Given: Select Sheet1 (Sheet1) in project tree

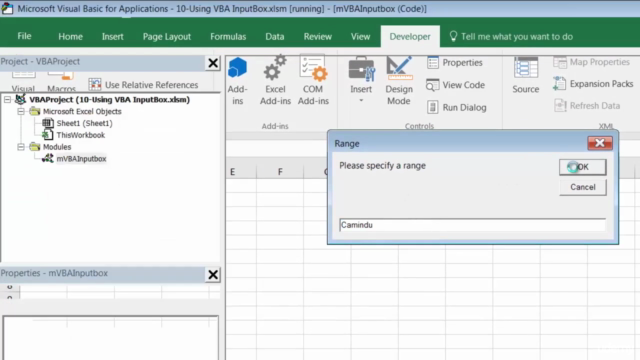Looking at the screenshot, I should click(x=84, y=123).
